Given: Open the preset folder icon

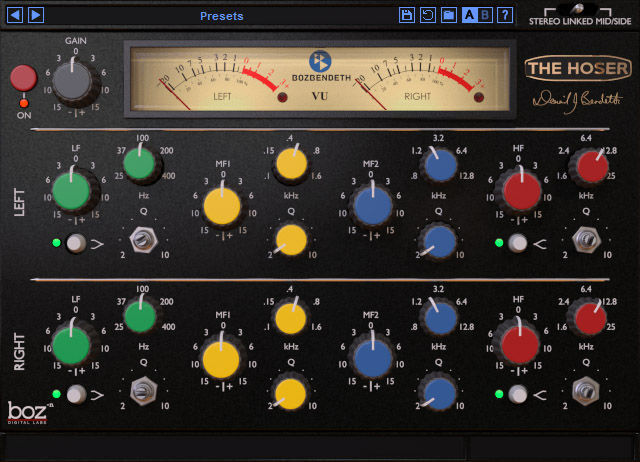Looking at the screenshot, I should tap(448, 15).
